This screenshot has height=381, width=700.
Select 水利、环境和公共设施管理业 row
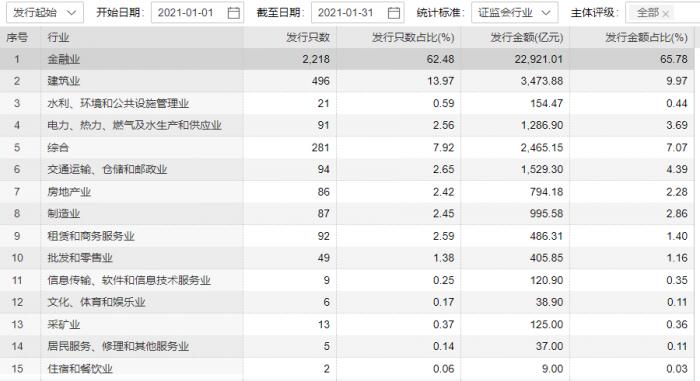347,103
